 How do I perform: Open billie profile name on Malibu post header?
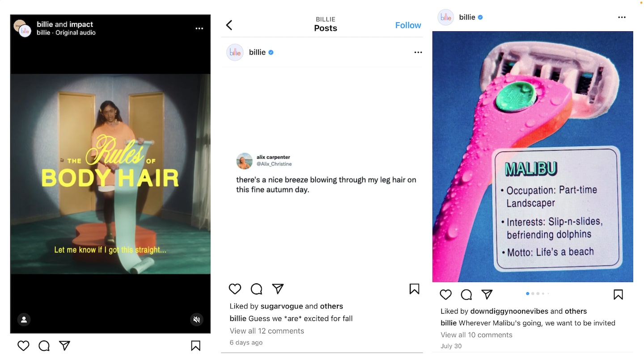467,17
